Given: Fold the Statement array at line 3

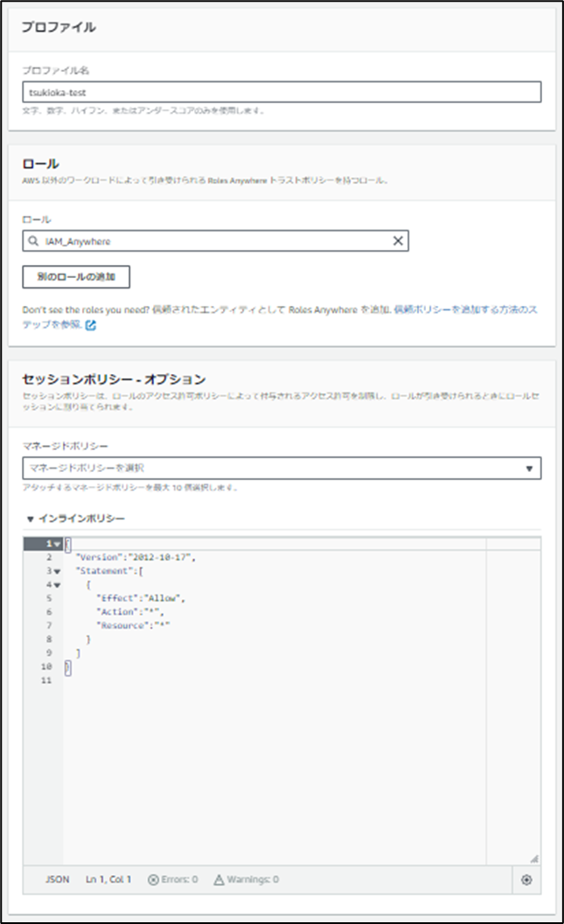Looking at the screenshot, I should 57,571.
